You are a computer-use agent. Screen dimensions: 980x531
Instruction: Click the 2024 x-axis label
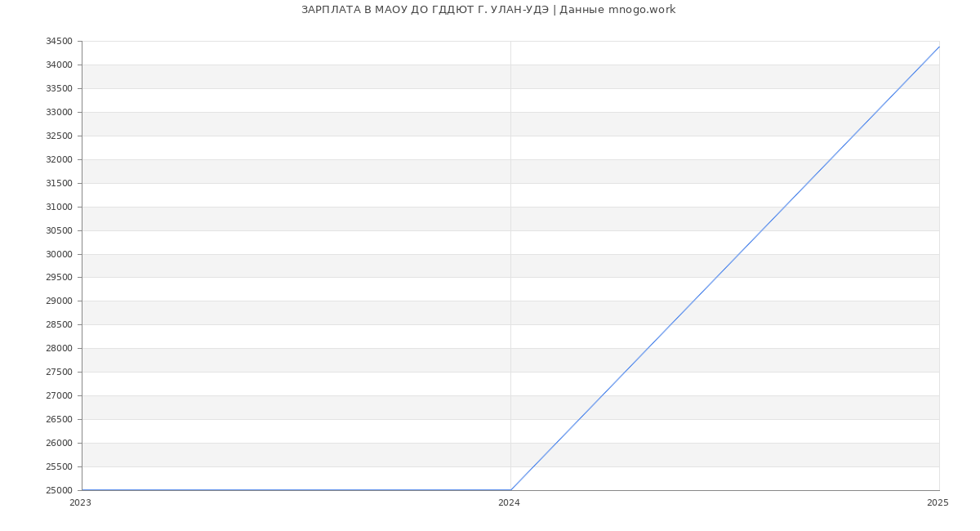tap(509, 503)
